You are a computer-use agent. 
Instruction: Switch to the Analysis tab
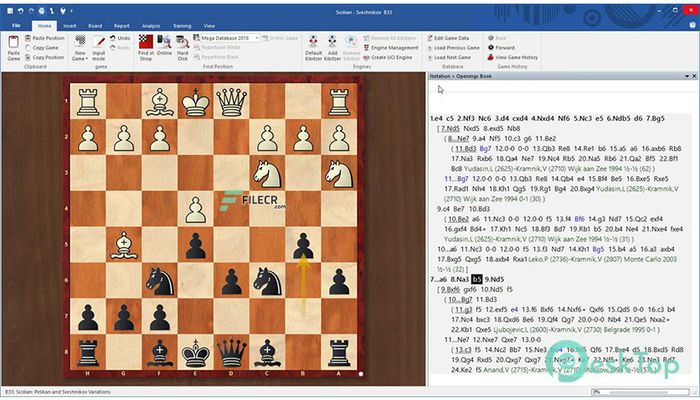coord(151,26)
